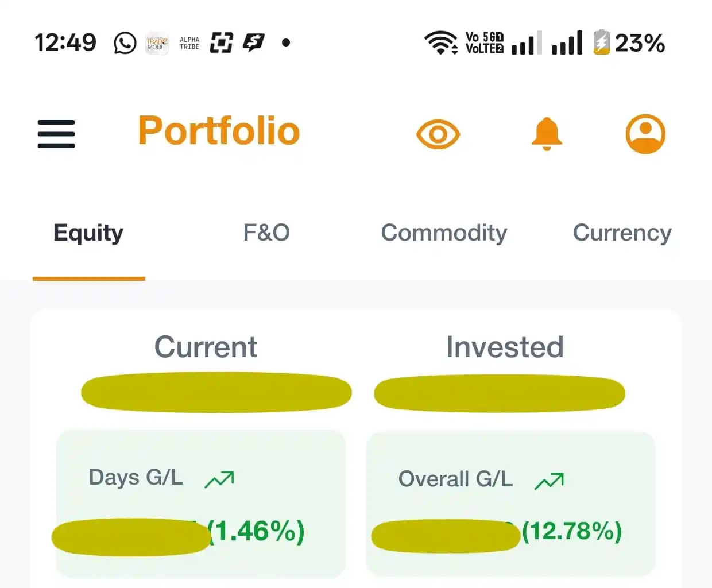Tap the Days G/L trend arrow icon
This screenshot has height=588, width=712.
[219, 479]
